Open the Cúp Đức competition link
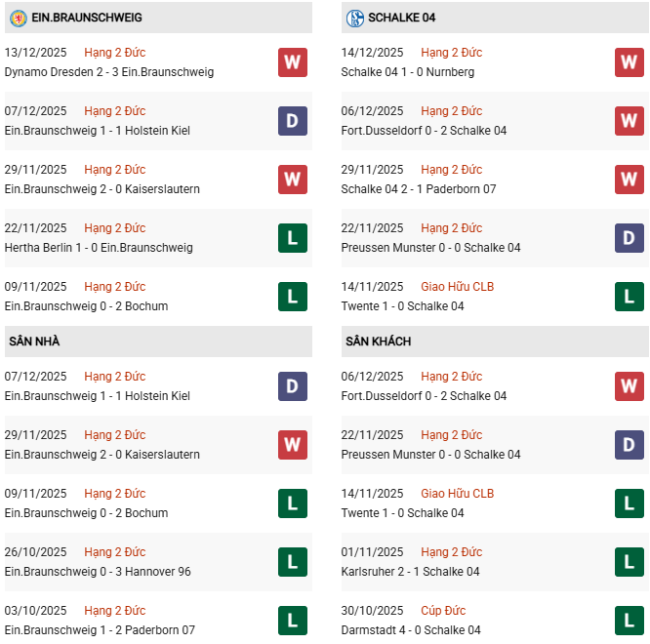 coord(443,611)
